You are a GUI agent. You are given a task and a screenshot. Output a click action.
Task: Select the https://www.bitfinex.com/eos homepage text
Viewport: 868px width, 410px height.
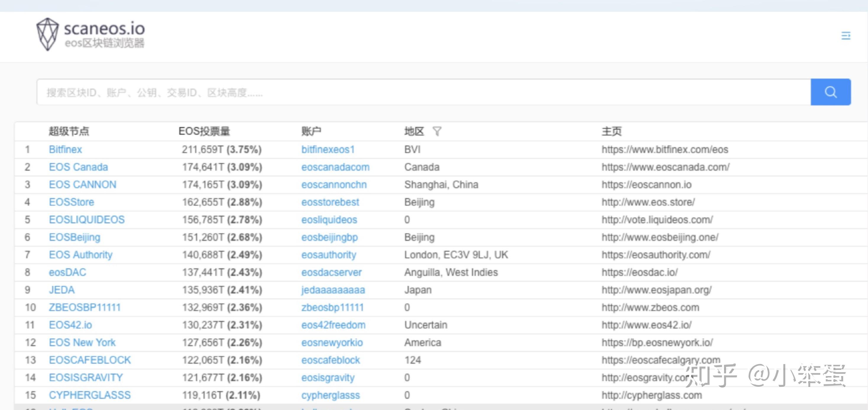coord(665,149)
